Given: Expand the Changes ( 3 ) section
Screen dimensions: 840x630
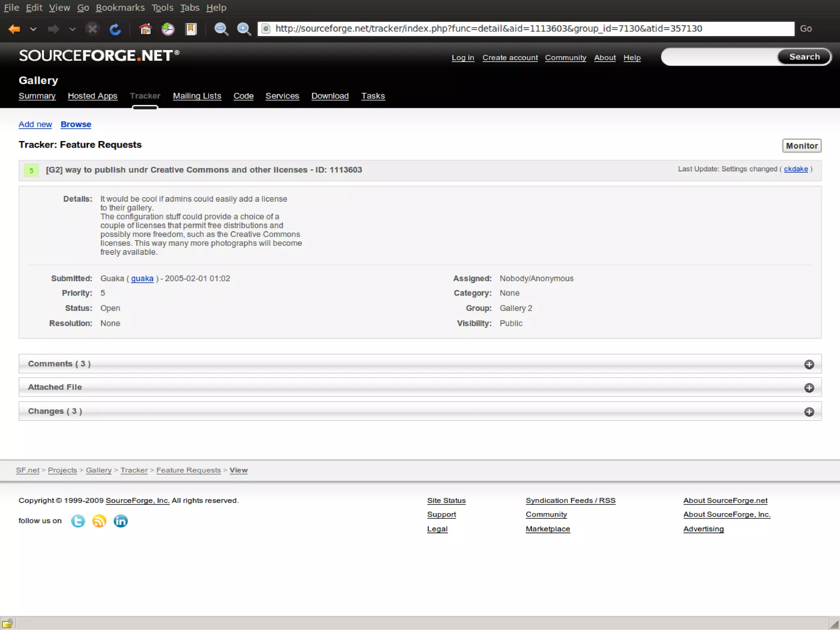Looking at the screenshot, I should coord(809,412).
